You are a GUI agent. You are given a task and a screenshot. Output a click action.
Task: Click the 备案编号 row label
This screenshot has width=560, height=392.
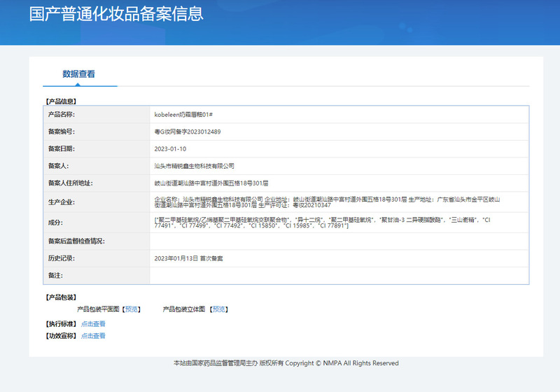click(x=62, y=132)
